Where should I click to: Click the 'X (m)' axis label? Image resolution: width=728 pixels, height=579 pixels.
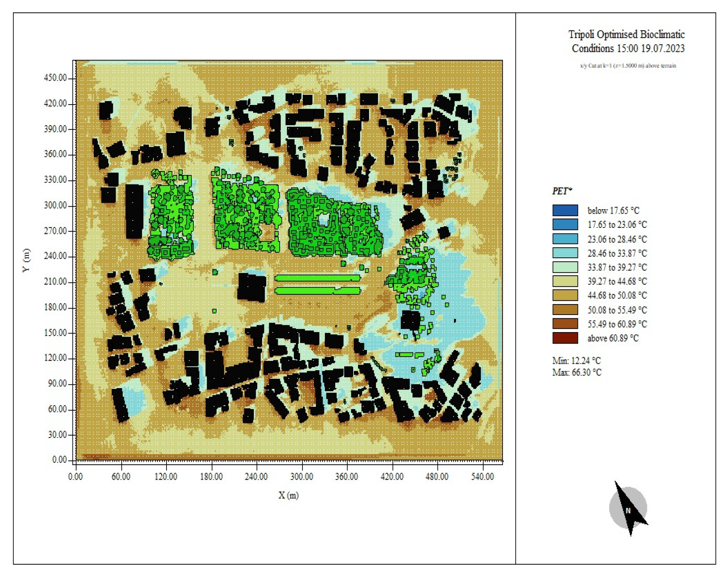point(288,495)
